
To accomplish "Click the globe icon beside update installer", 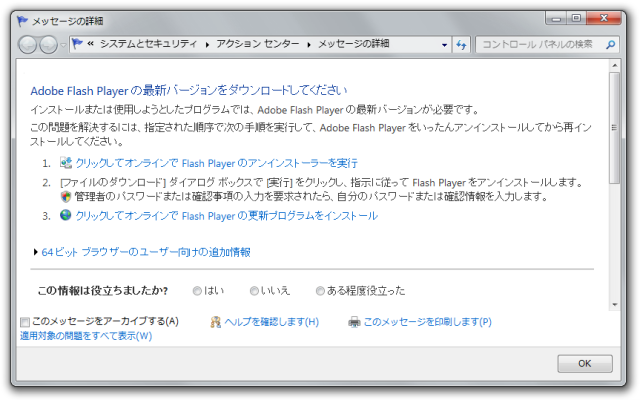I will [66, 215].
